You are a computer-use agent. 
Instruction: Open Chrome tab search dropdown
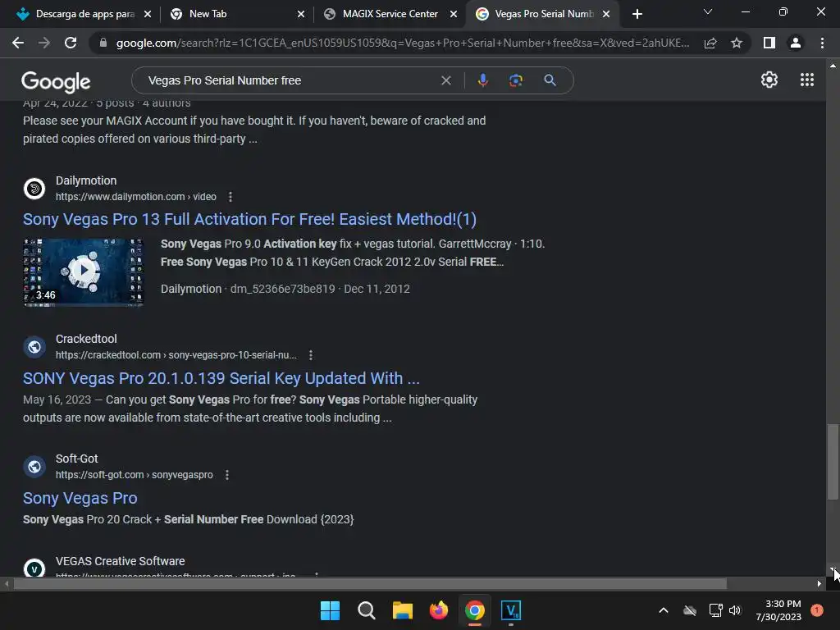point(708,11)
